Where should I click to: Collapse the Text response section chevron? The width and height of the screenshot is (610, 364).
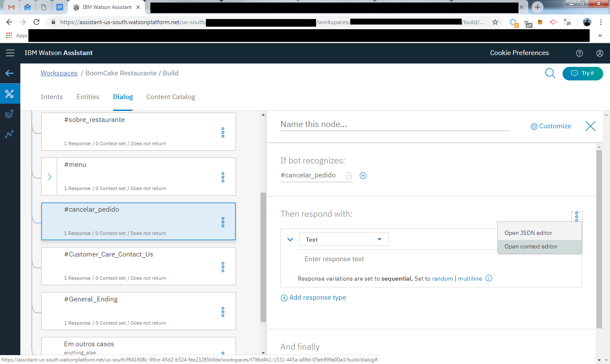tap(290, 240)
